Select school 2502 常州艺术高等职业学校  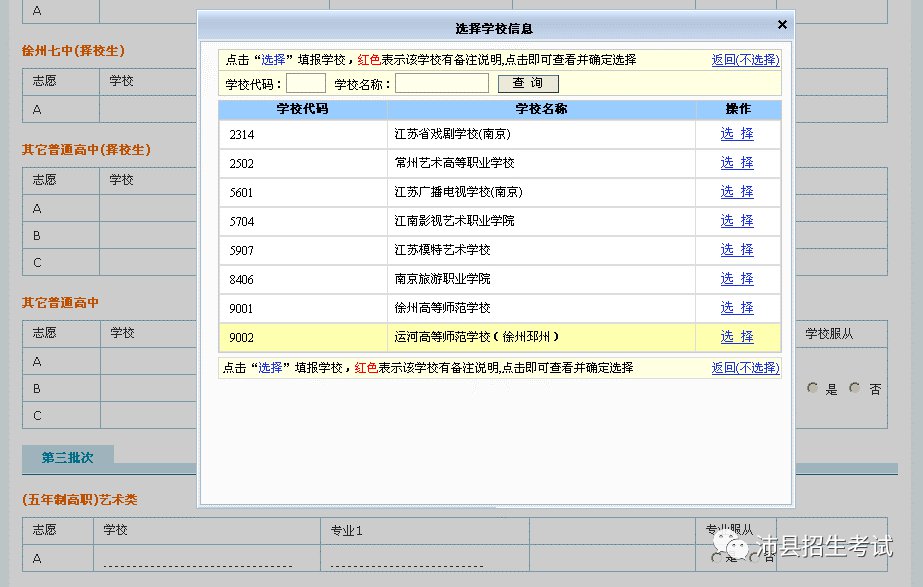pos(737,163)
